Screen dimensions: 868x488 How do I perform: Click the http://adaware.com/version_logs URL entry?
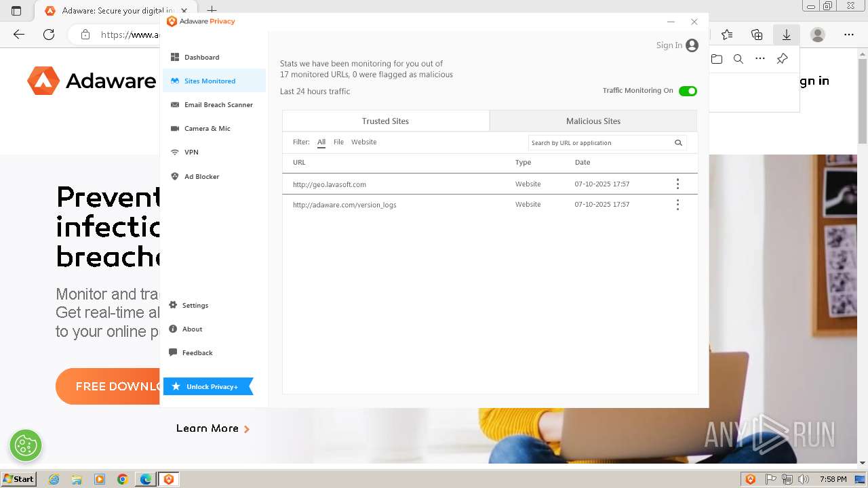pos(344,205)
